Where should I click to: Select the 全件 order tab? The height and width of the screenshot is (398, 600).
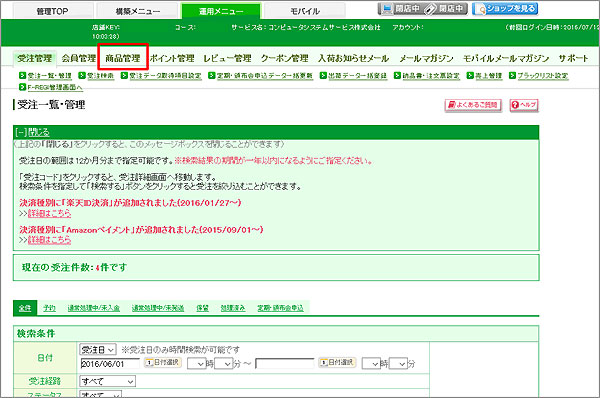(x=25, y=308)
